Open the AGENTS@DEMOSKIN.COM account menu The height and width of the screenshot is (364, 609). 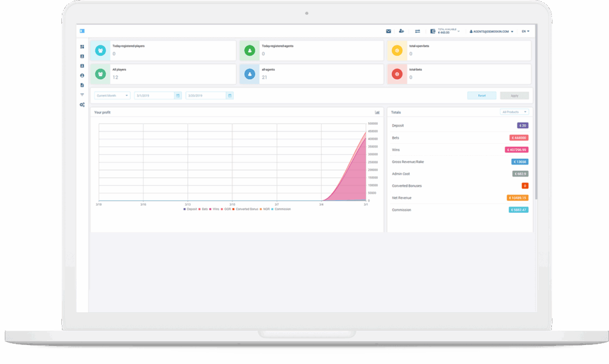coord(491,31)
